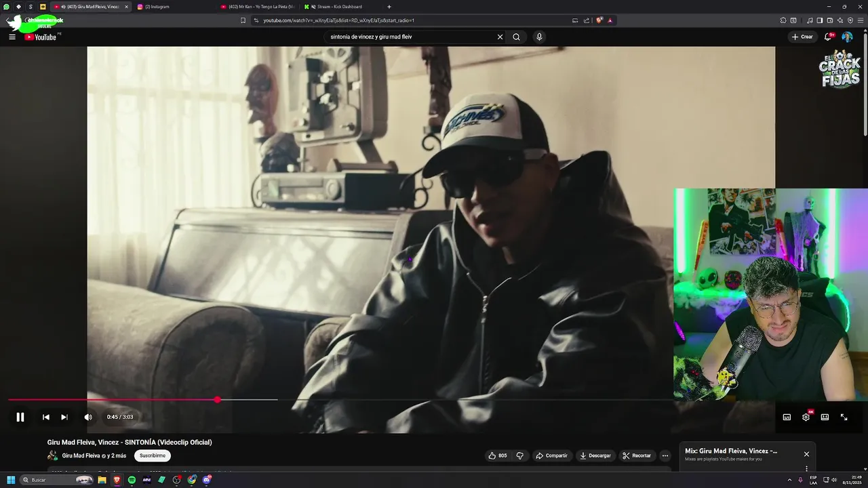Screen dimensions: 868x488
Task: Open the YouTube hamburger guide menu
Action: tap(12, 37)
